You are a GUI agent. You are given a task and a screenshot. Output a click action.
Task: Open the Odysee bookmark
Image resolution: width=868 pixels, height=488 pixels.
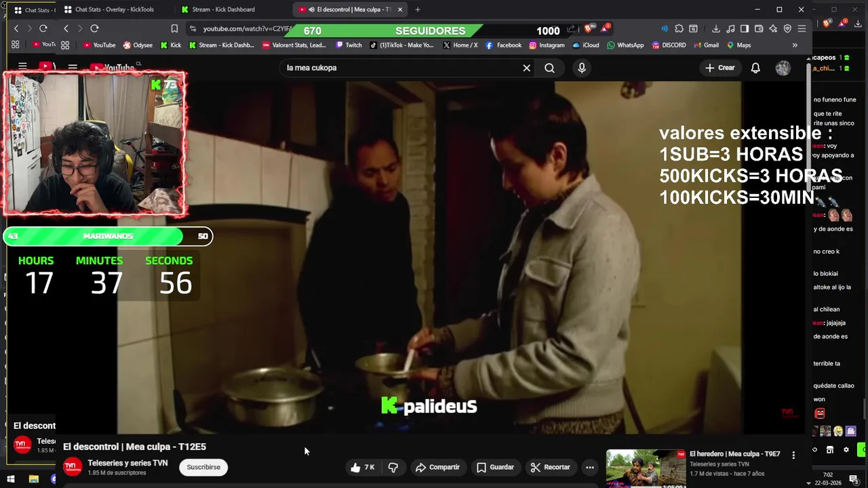click(x=138, y=45)
